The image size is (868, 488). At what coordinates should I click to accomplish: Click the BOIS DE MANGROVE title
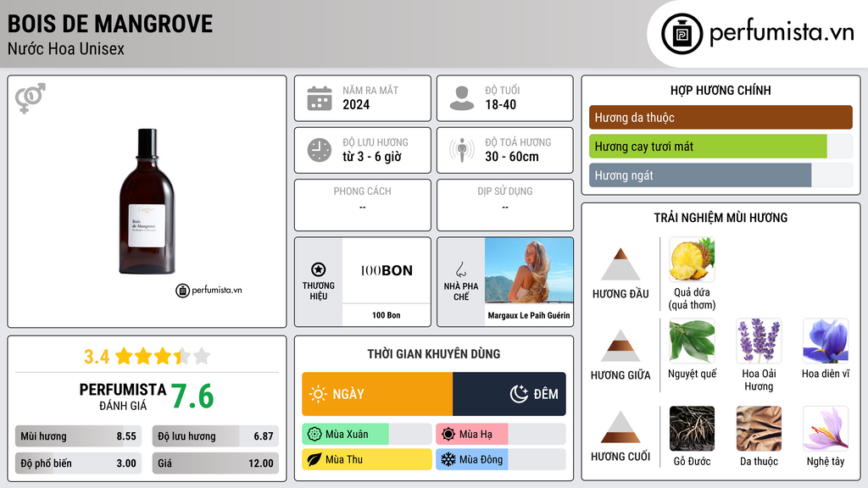[x=110, y=24]
